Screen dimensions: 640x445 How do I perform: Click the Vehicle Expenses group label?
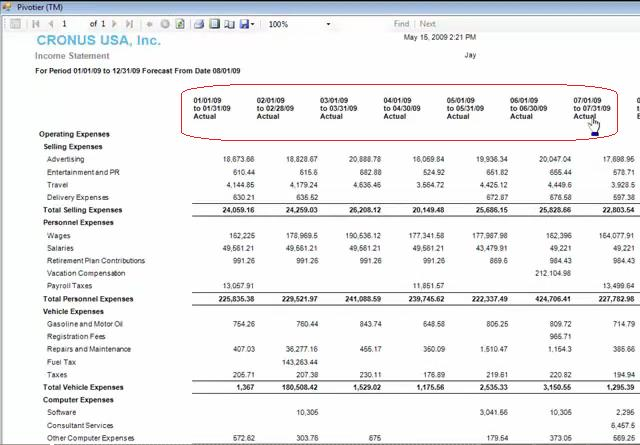(x=73, y=312)
